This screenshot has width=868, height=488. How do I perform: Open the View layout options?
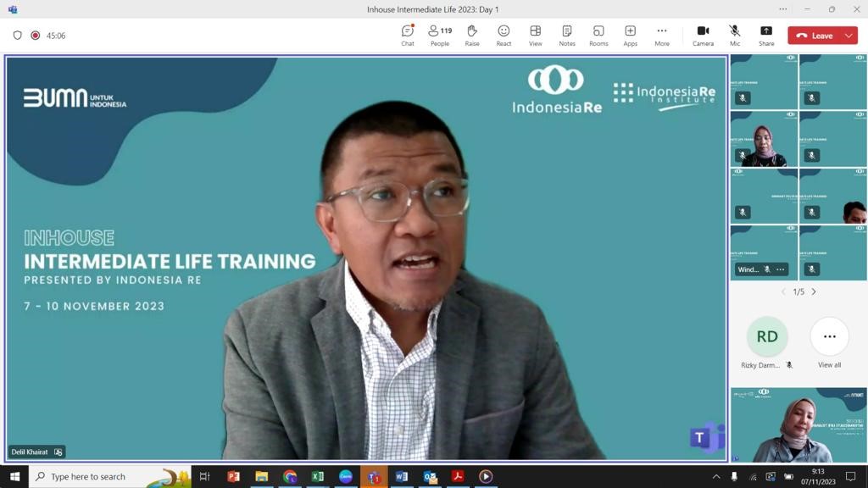536,36
